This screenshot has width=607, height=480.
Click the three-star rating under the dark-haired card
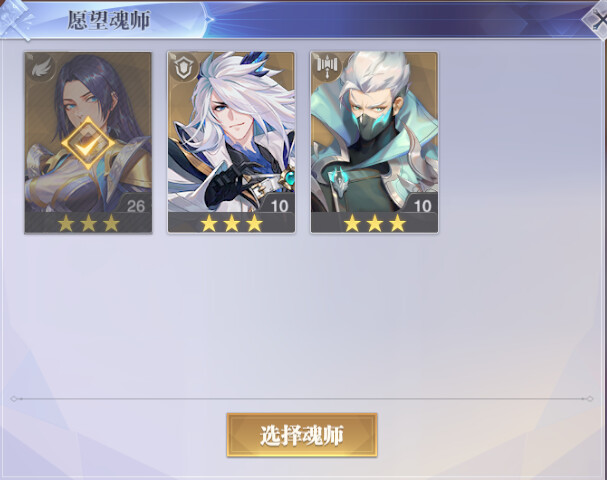[x=89, y=223]
